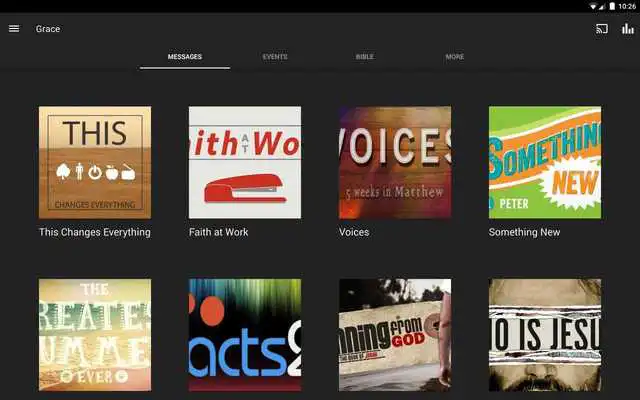Open the Something New series artwork

pos(545,162)
